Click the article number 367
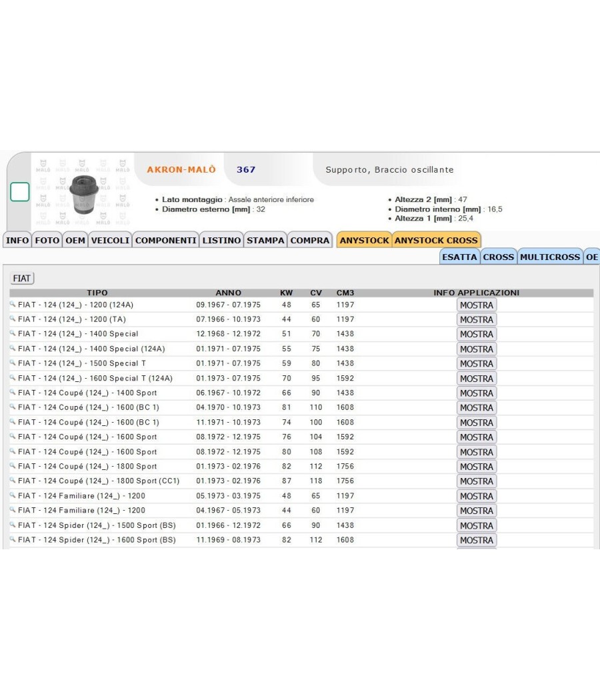Image resolution: width=600 pixels, height=700 pixels. [x=246, y=169]
